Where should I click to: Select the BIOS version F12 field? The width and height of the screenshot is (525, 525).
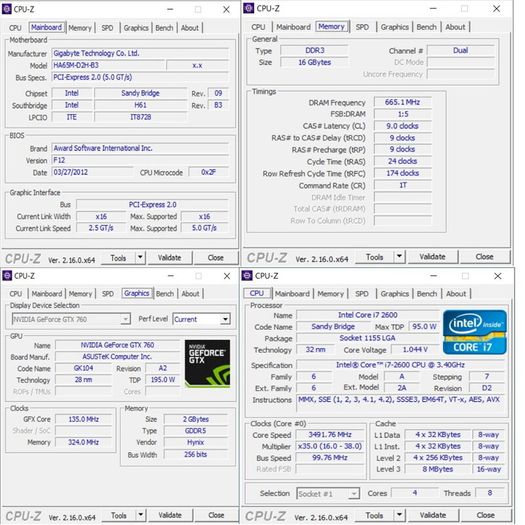click(x=140, y=160)
